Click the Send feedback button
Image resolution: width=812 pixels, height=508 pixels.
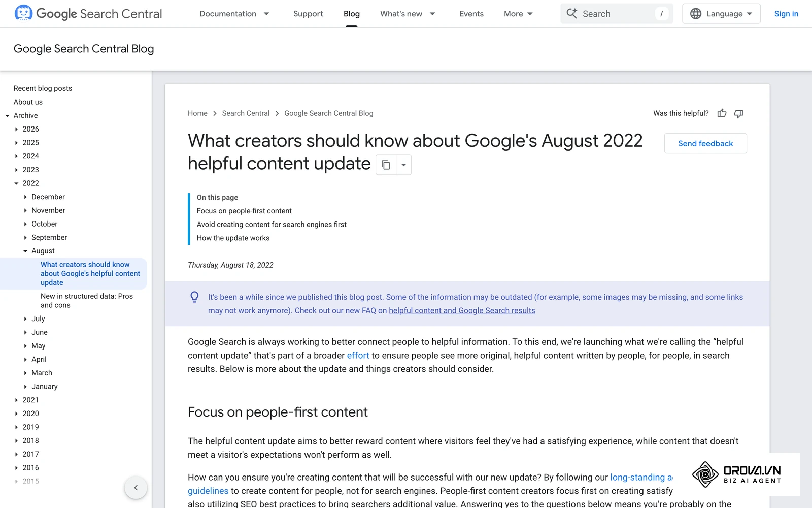tap(705, 143)
